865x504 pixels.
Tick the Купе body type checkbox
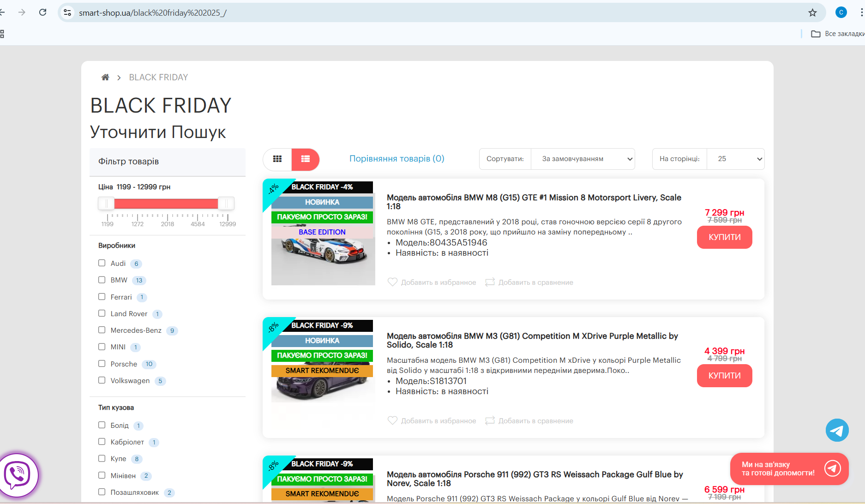[x=102, y=458]
